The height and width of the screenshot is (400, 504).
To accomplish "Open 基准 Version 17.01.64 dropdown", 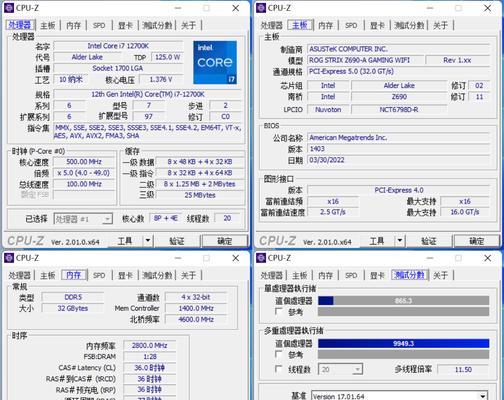I will [399, 396].
